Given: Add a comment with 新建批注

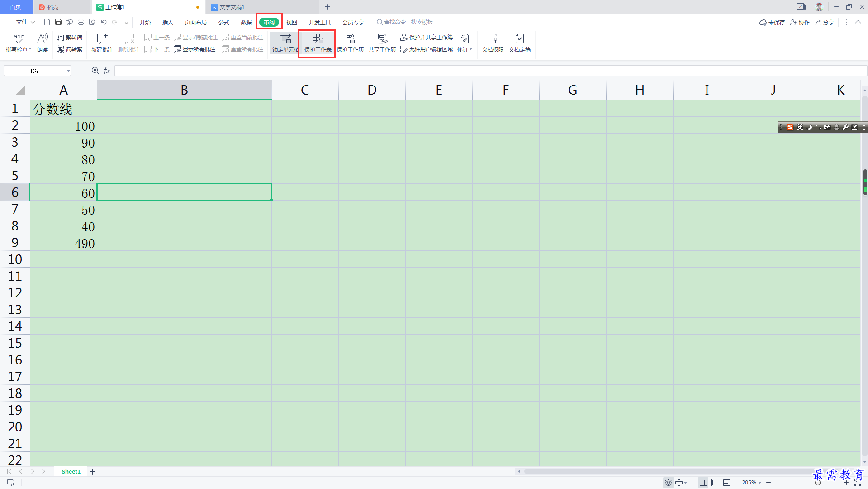Looking at the screenshot, I should pyautogui.click(x=102, y=43).
